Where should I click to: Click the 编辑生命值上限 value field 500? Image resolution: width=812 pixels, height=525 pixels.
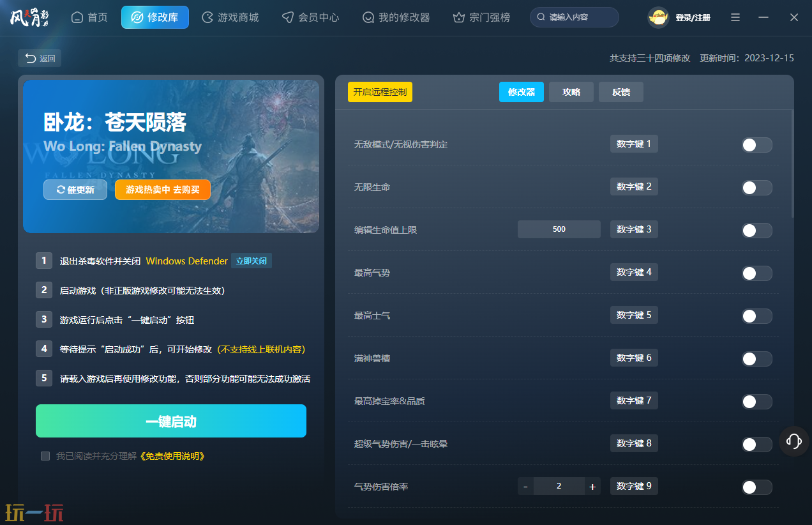click(559, 229)
